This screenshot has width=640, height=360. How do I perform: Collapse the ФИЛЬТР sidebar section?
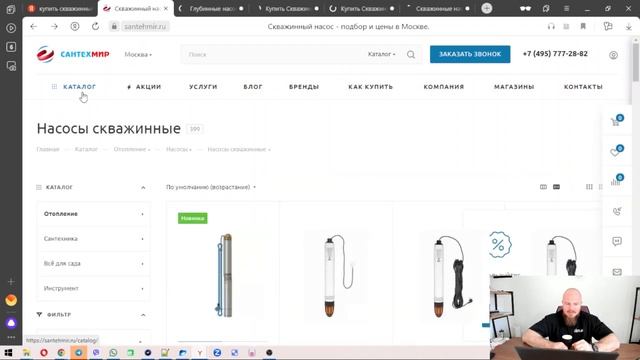(143, 315)
